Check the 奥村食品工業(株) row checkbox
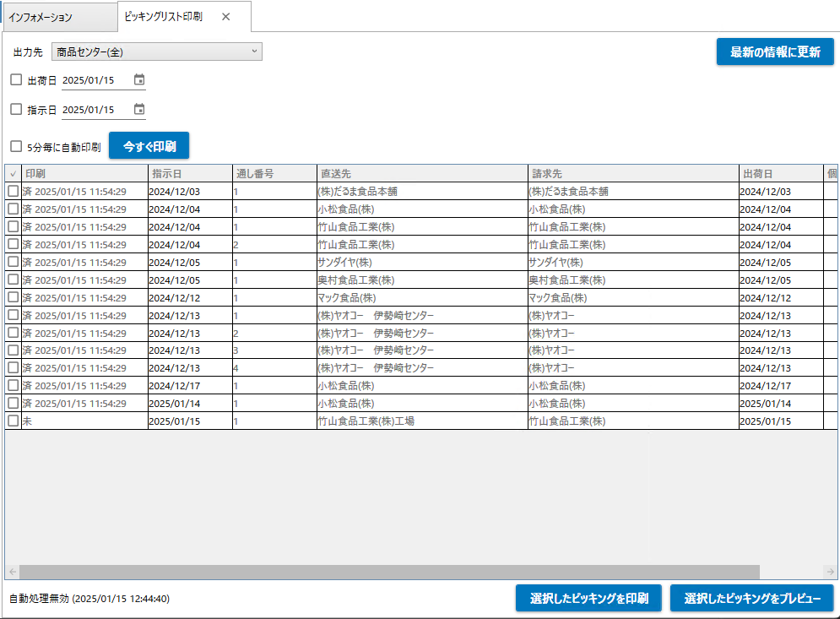 (x=14, y=280)
